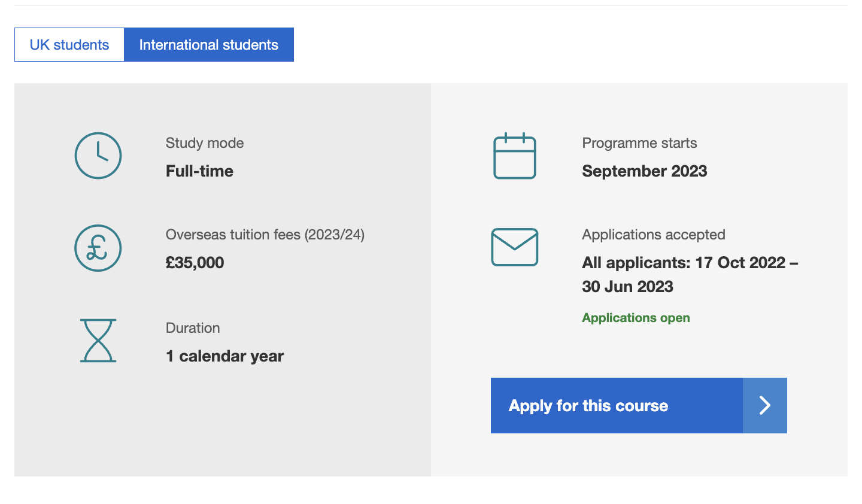Select the circular clock outline graphic
The height and width of the screenshot is (504, 862).
click(98, 156)
